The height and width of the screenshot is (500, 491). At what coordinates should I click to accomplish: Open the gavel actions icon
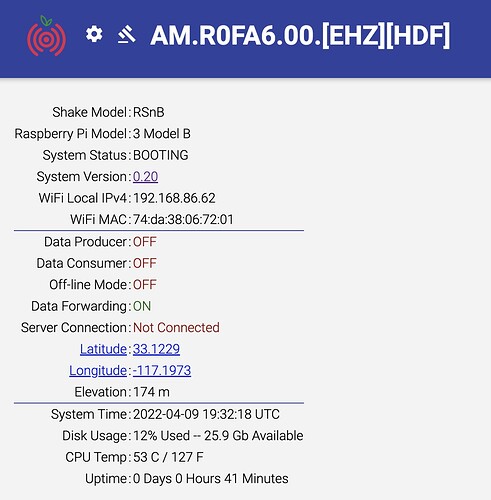click(127, 35)
